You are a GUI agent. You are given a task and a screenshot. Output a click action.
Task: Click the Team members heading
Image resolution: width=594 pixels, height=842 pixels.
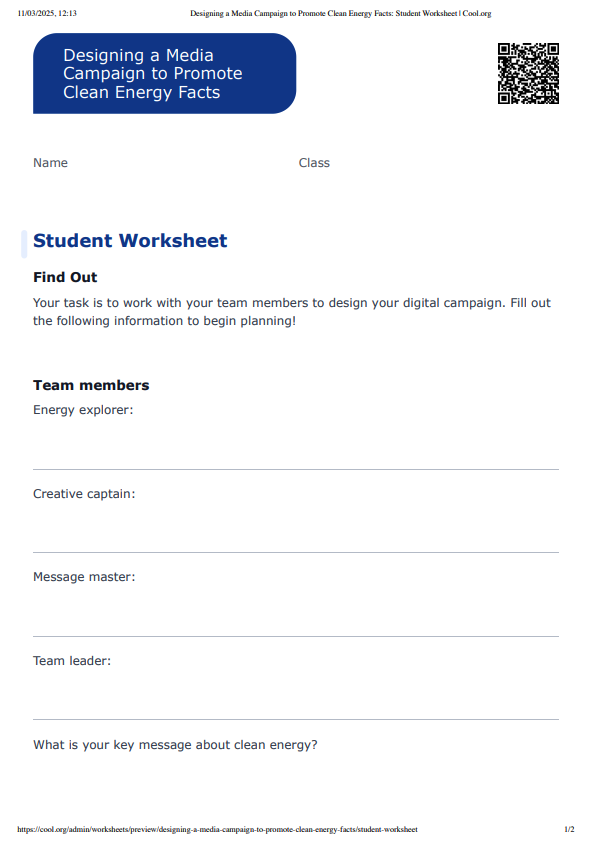(x=91, y=385)
